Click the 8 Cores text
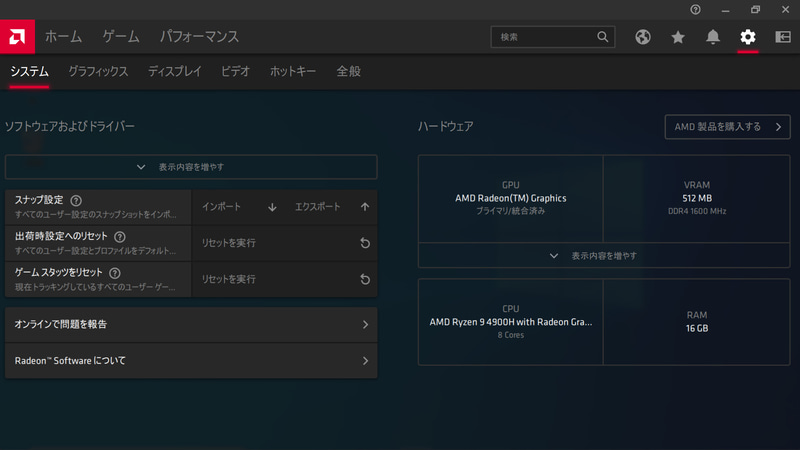Screen dimensions: 800x450 pyautogui.click(x=511, y=335)
